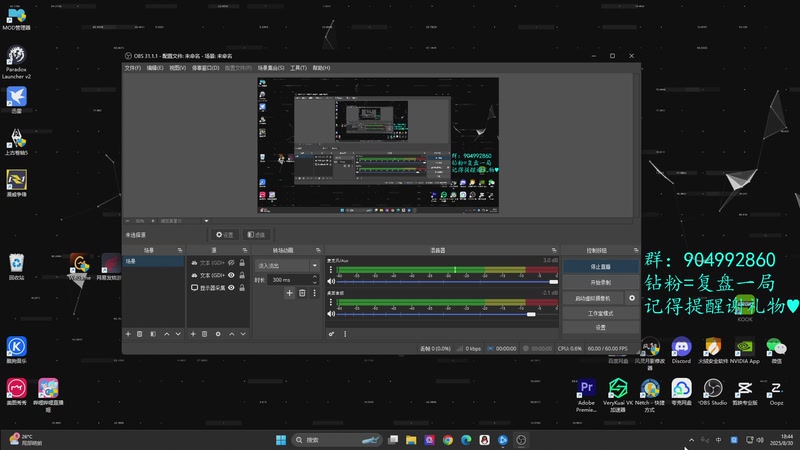Image resolution: width=800 pixels, height=450 pixels.
Task: Select the scene entry in the Scenes list
Action: tap(153, 261)
